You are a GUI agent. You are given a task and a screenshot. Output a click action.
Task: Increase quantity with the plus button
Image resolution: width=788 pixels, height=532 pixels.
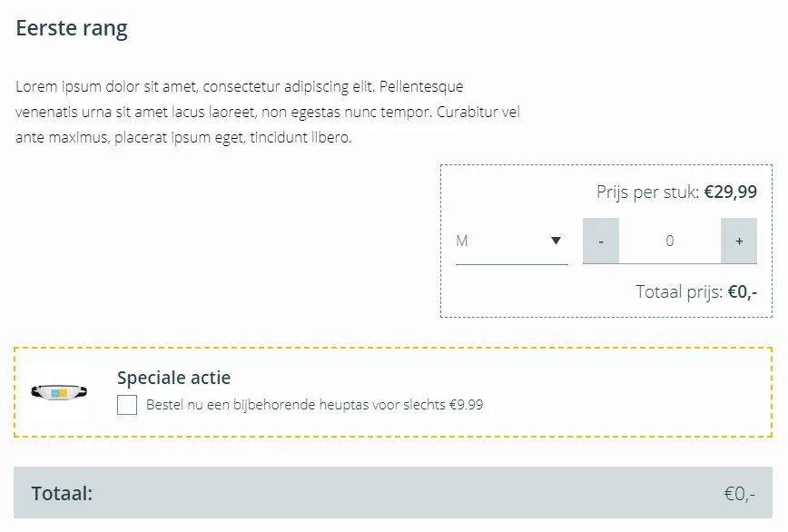[739, 241]
